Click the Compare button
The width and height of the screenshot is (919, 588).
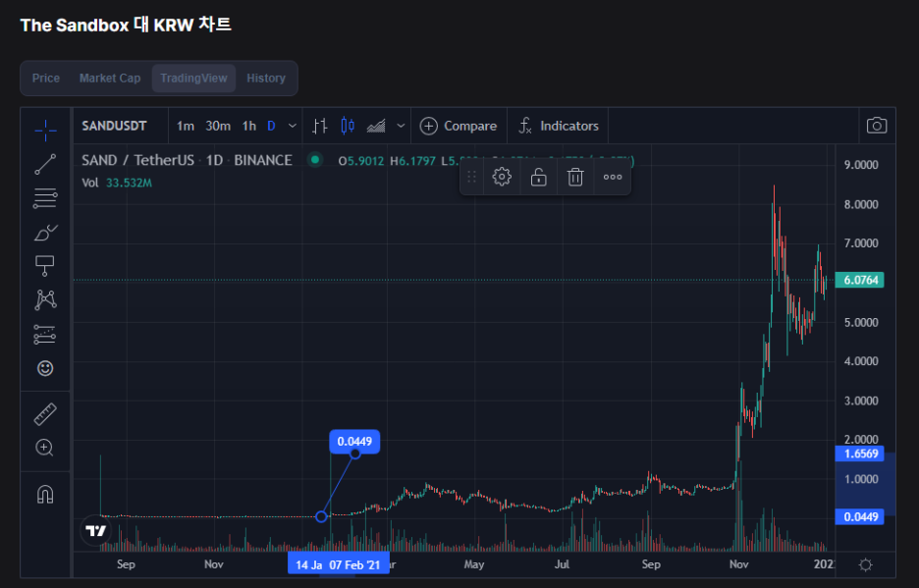pos(459,126)
